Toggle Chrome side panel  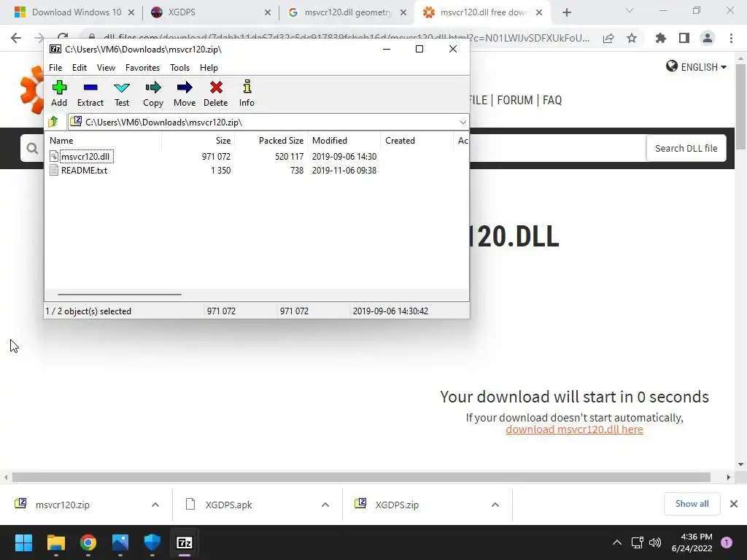[684, 38]
